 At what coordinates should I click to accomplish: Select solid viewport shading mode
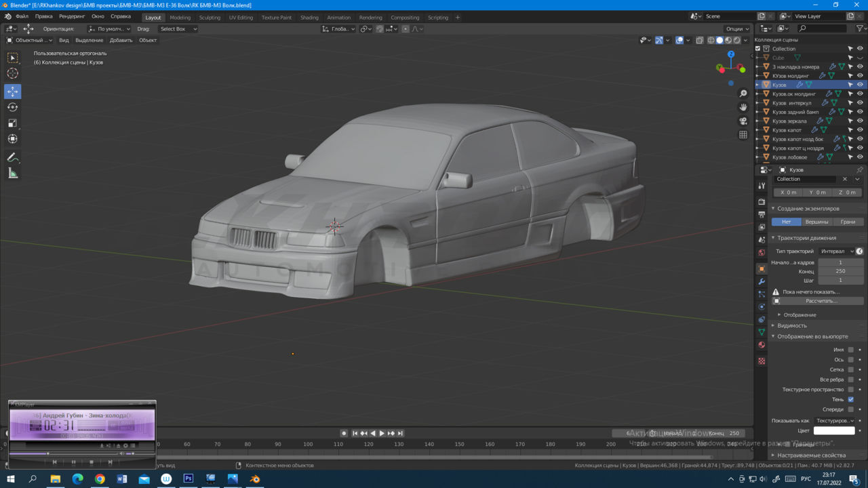pyautogui.click(x=719, y=40)
